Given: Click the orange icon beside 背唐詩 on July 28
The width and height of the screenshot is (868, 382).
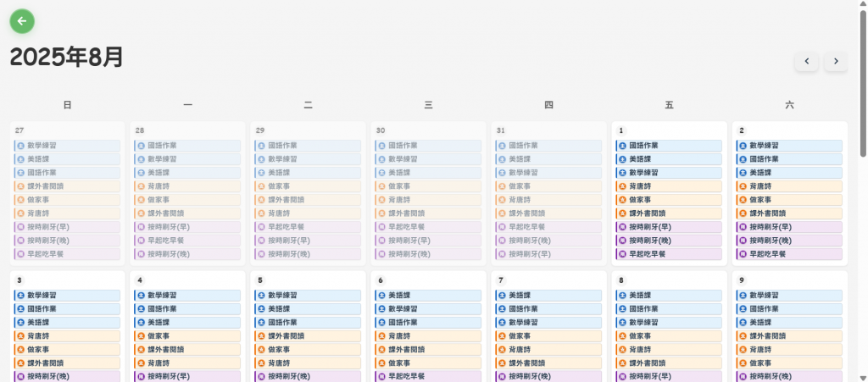Looking at the screenshot, I should [141, 186].
